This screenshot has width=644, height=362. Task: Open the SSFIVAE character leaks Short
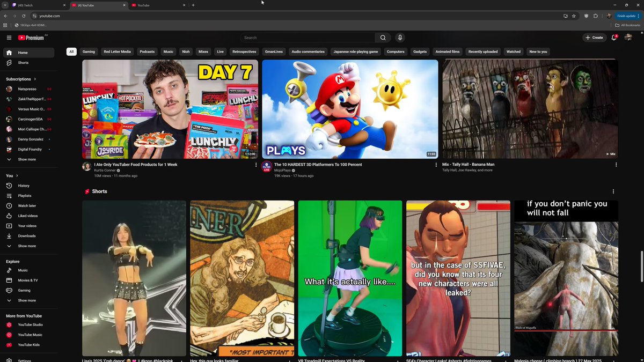(x=458, y=278)
